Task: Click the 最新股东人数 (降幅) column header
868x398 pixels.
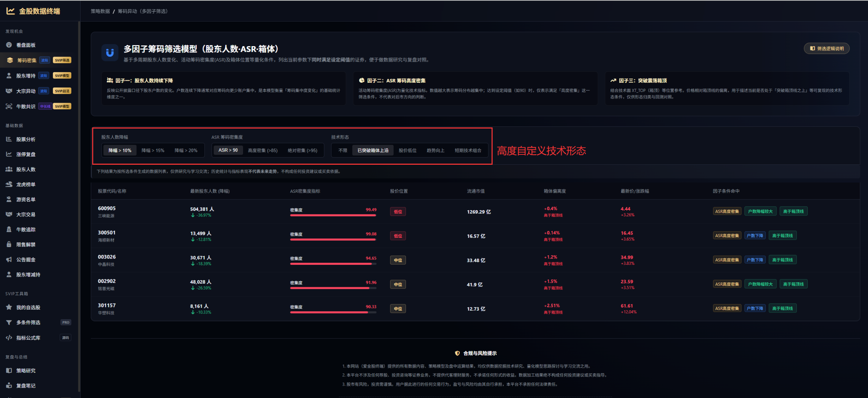Action: 210,191
